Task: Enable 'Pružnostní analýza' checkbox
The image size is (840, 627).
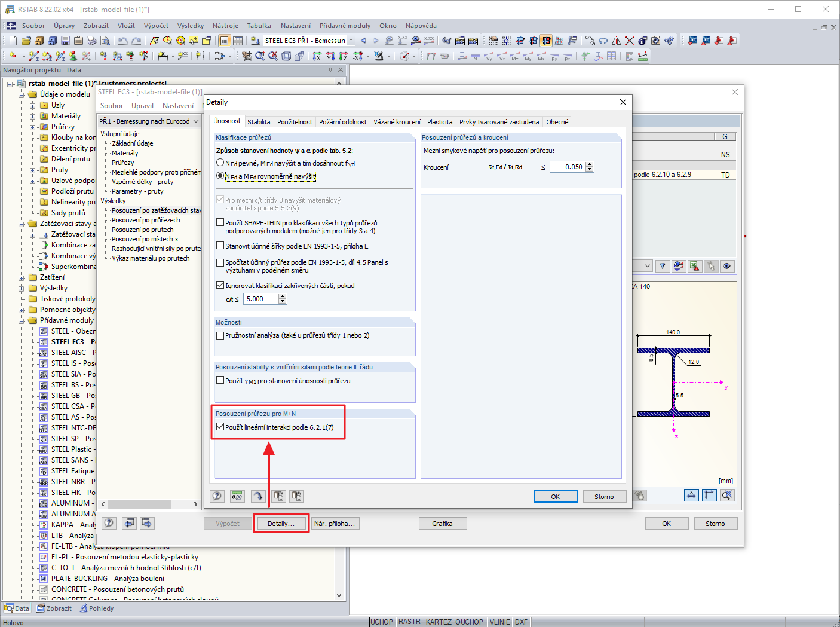Action: [x=220, y=335]
